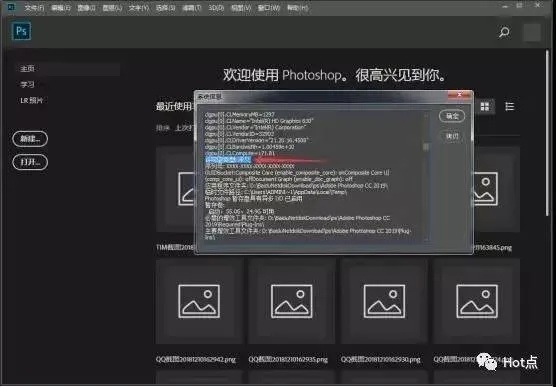
Task: Open the search magnifier icon
Action: tap(504, 32)
